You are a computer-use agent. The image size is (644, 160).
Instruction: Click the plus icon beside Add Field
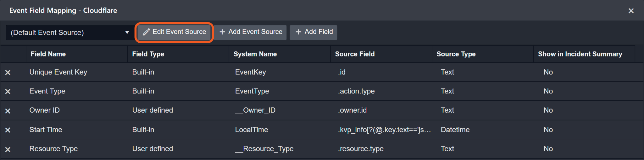tap(298, 32)
